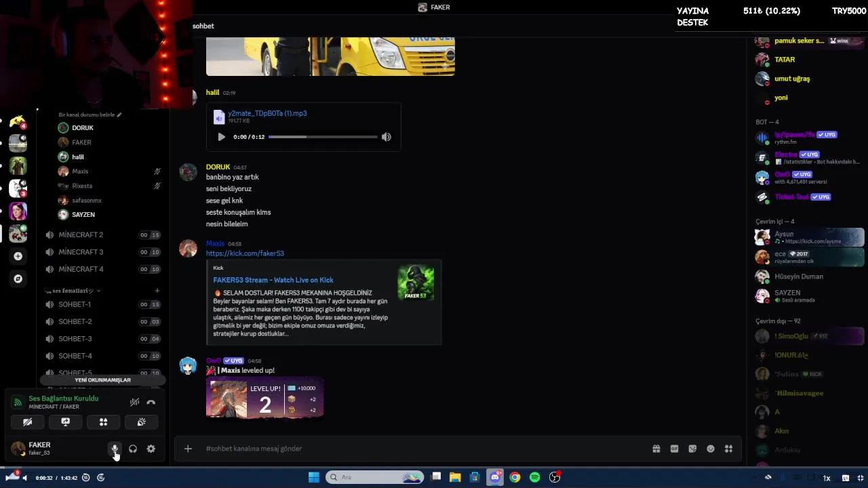Collapse the ses fonolları category
The height and width of the screenshot is (488, 868).
(x=72, y=290)
